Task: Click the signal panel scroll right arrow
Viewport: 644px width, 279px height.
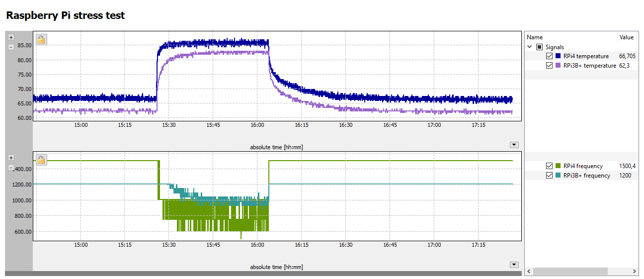Action: [x=635, y=272]
